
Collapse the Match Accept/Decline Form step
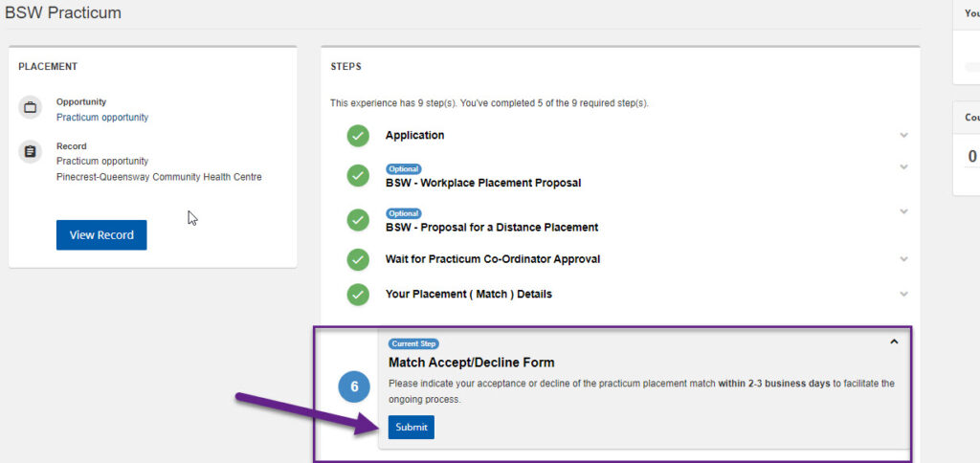[x=894, y=342]
